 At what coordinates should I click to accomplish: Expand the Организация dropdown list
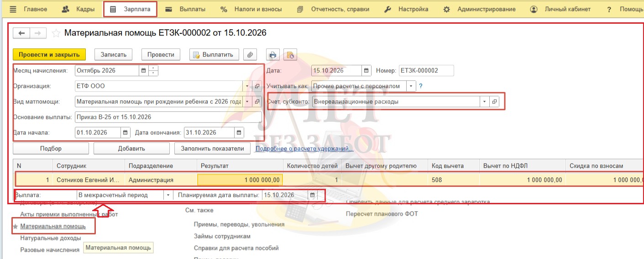click(247, 86)
